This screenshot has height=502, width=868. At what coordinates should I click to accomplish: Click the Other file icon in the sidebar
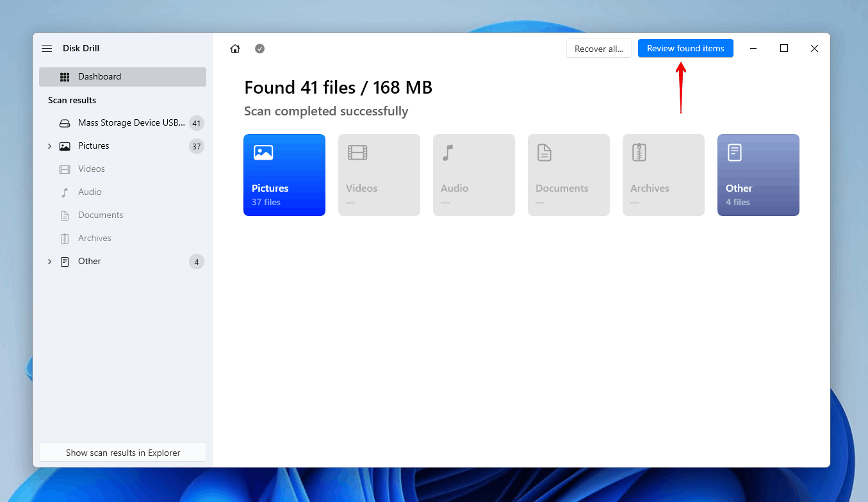65,262
